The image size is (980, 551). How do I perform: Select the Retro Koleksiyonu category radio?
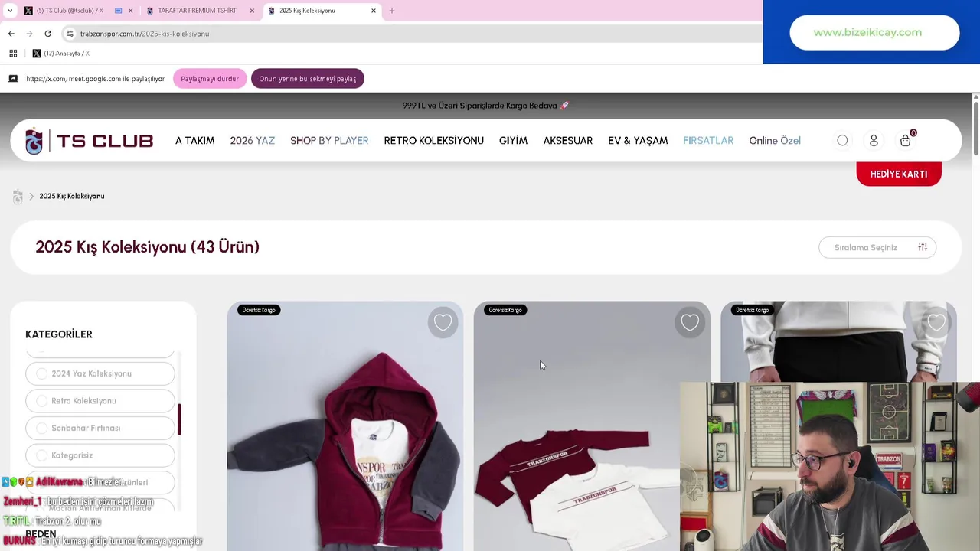41,401
